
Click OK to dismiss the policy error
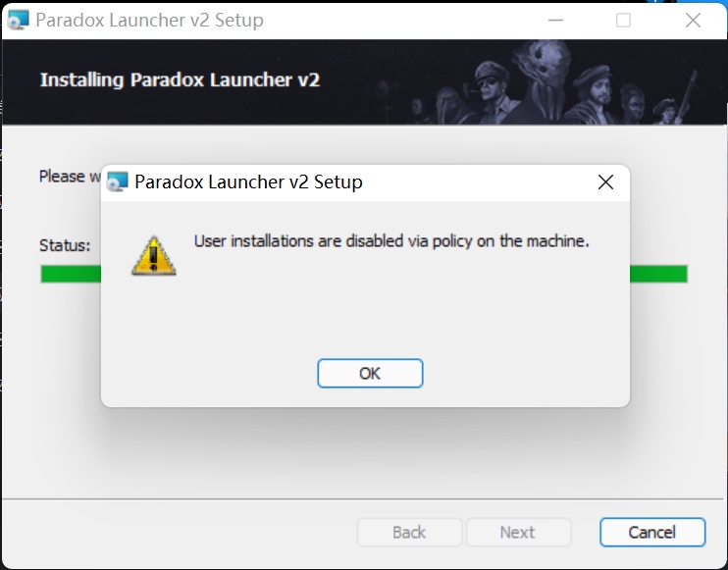click(370, 373)
